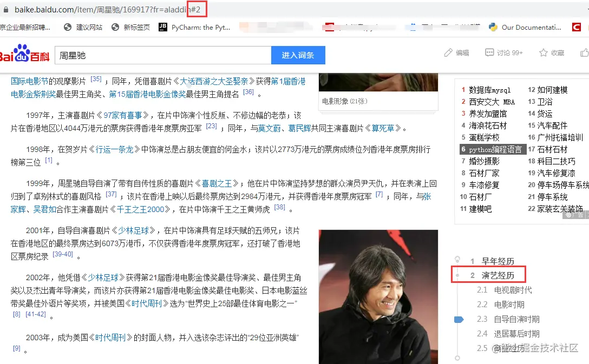Click the browser address bar URL
This screenshot has width=589, height=364.
107,10
